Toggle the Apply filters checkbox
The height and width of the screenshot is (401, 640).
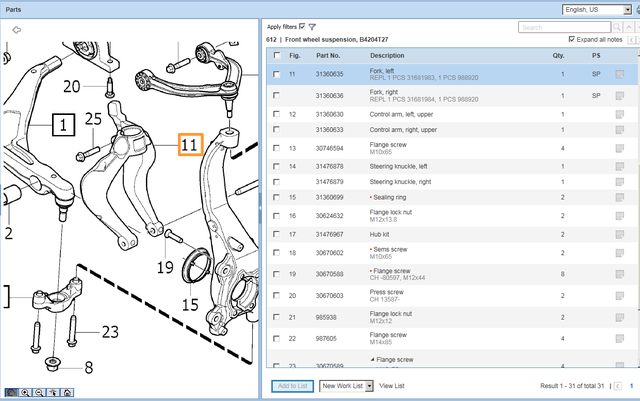[x=302, y=27]
